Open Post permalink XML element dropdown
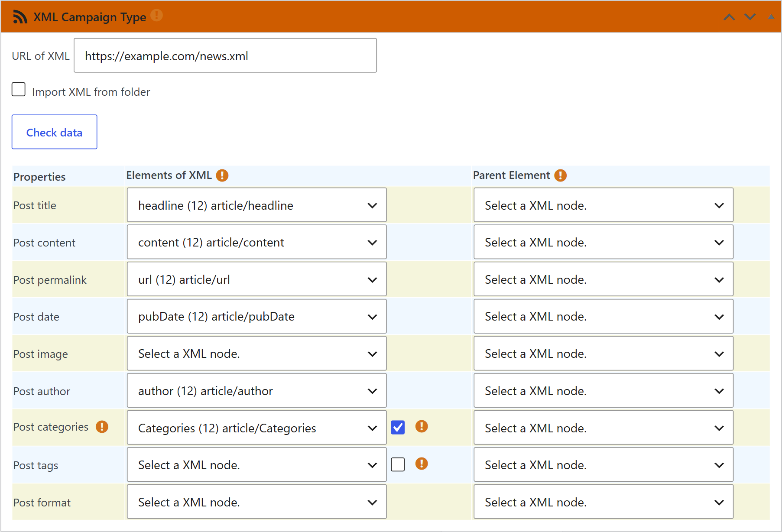Image resolution: width=782 pixels, height=532 pixels. pyautogui.click(x=256, y=279)
